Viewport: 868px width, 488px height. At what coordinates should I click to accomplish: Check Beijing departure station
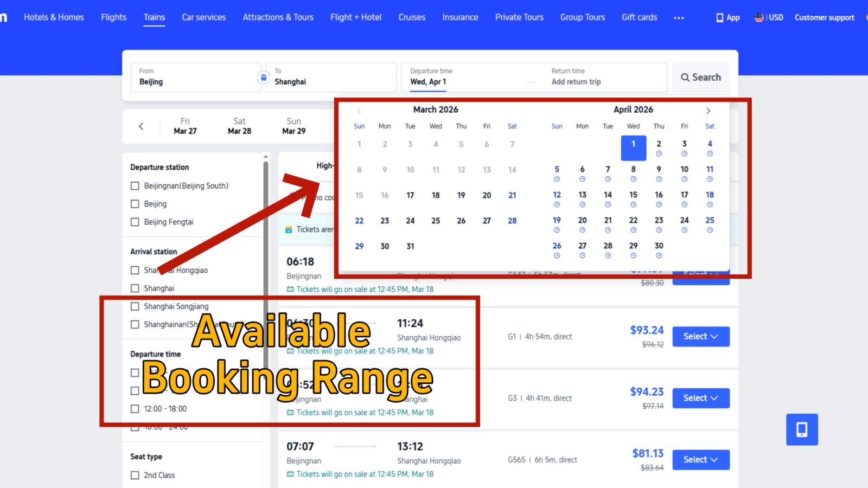coord(135,204)
